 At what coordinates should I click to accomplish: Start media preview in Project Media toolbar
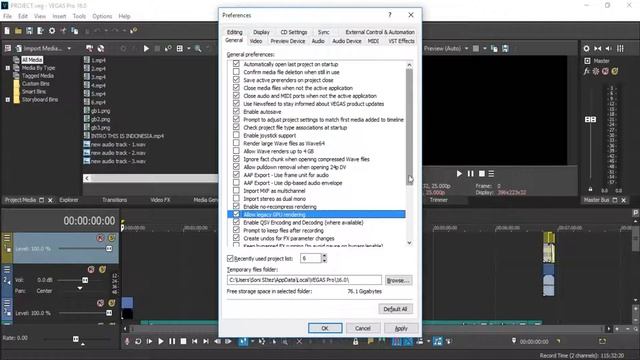(146, 49)
